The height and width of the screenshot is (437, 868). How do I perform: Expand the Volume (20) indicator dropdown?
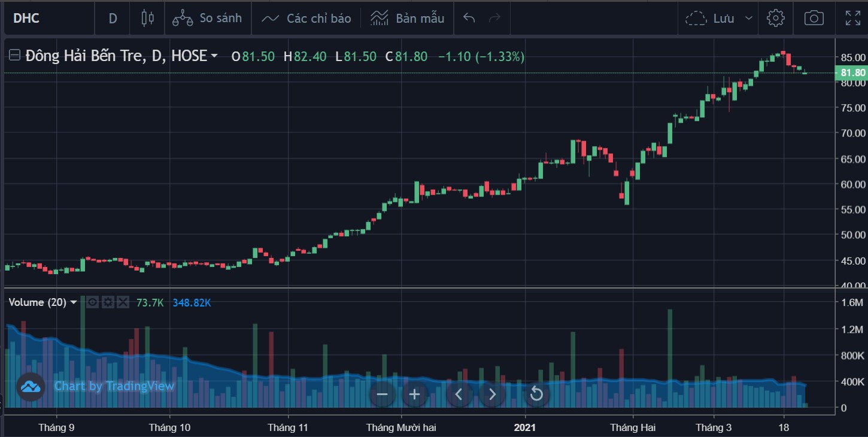click(x=74, y=302)
